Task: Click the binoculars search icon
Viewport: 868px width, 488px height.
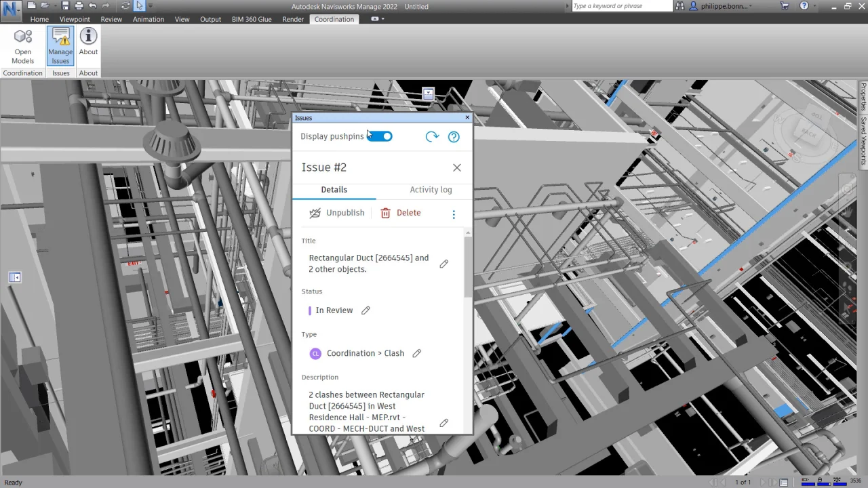Action: (680, 6)
